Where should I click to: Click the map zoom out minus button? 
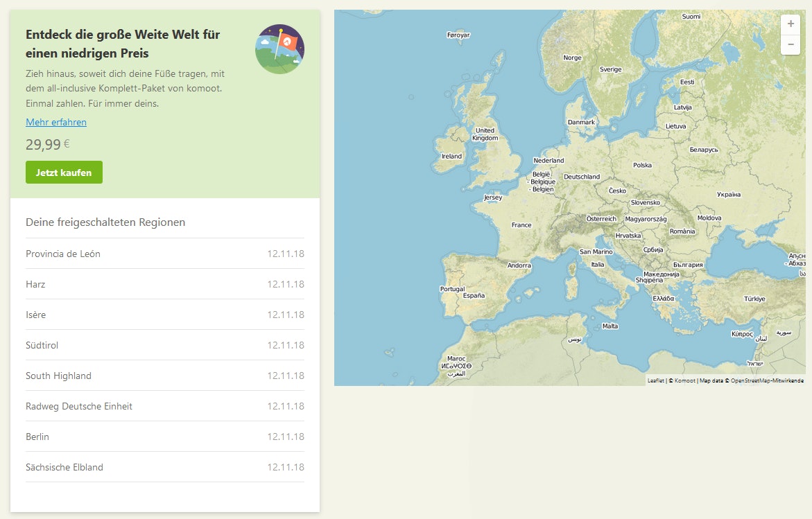pos(791,44)
